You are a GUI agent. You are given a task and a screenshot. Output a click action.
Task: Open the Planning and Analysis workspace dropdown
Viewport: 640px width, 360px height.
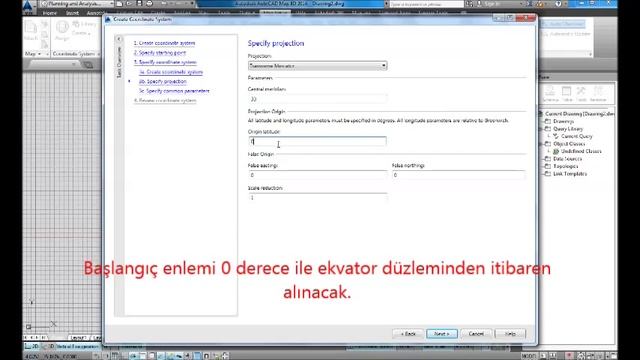(x=78, y=4)
